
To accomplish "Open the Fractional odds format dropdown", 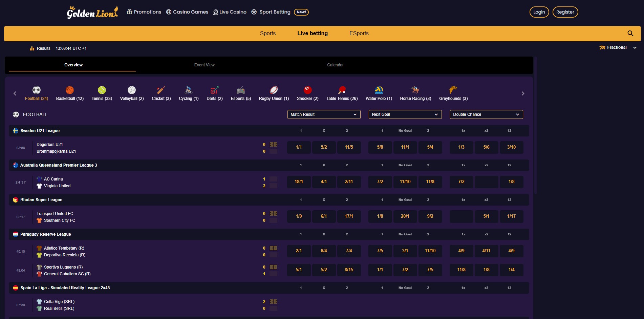I will point(618,47).
